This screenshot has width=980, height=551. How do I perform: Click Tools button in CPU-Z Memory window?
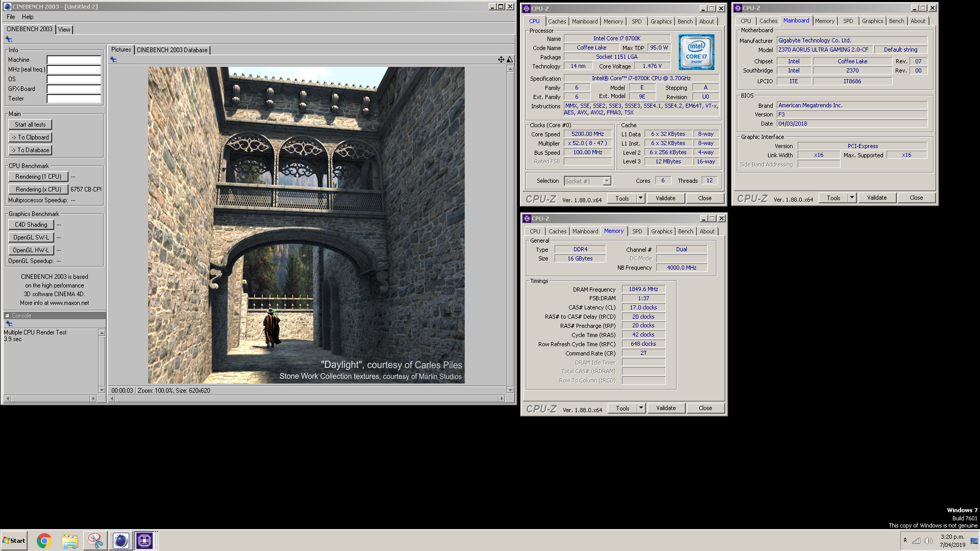pyautogui.click(x=623, y=408)
